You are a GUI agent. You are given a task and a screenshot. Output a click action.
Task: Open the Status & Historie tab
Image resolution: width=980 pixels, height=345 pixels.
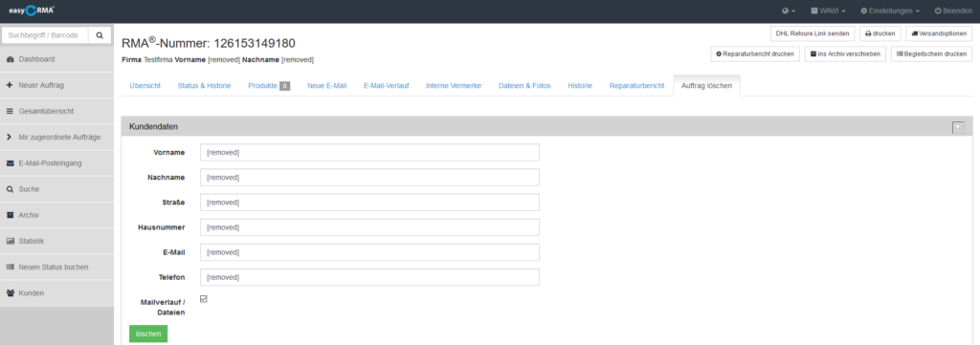click(205, 86)
